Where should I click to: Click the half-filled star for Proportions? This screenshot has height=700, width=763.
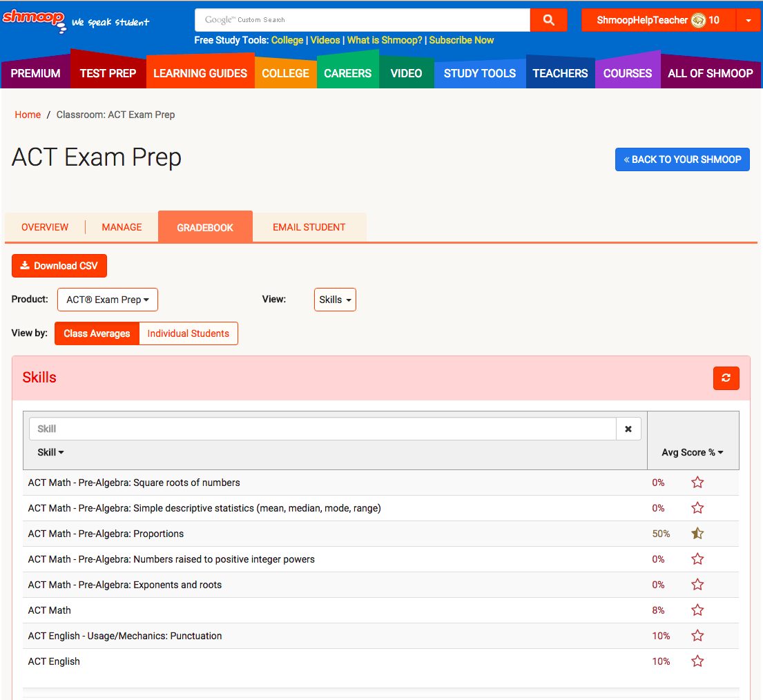(x=697, y=534)
